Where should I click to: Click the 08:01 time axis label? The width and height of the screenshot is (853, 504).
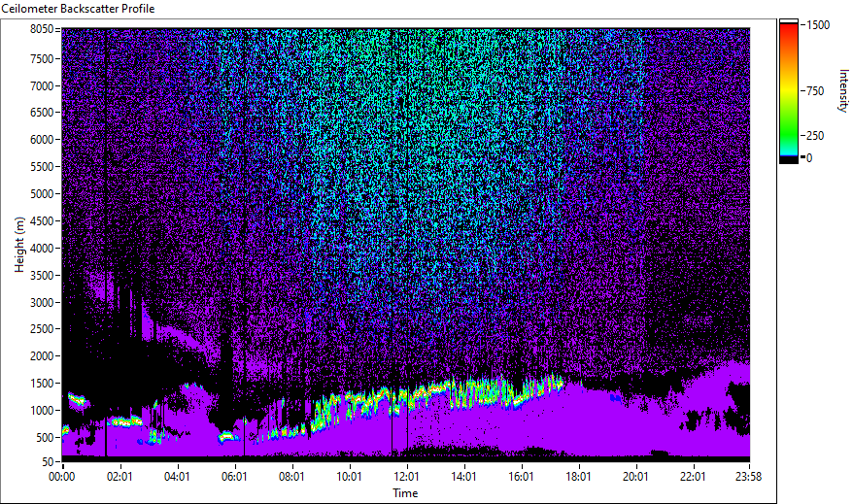coord(291,477)
